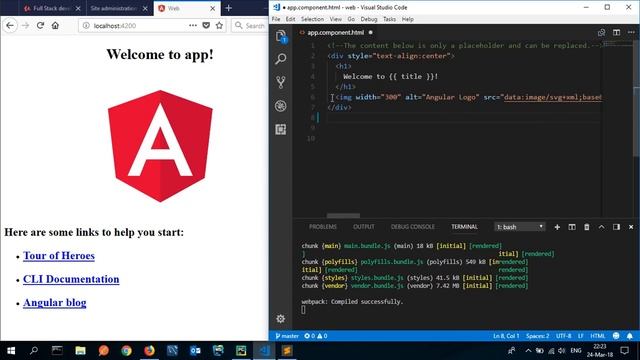This screenshot has height=360, width=640.
Task: Click Ln 8, Col 1 in status bar
Action: click(x=506, y=336)
